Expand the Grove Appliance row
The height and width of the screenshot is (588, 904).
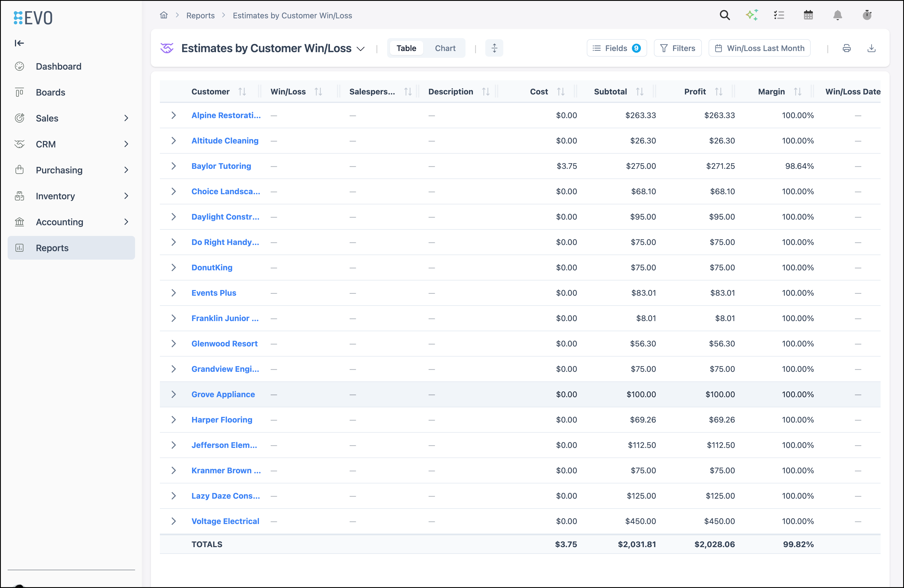point(174,394)
